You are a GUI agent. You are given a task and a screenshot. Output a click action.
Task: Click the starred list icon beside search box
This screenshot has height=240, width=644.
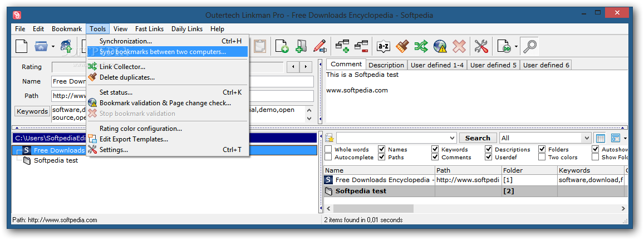[x=330, y=138]
